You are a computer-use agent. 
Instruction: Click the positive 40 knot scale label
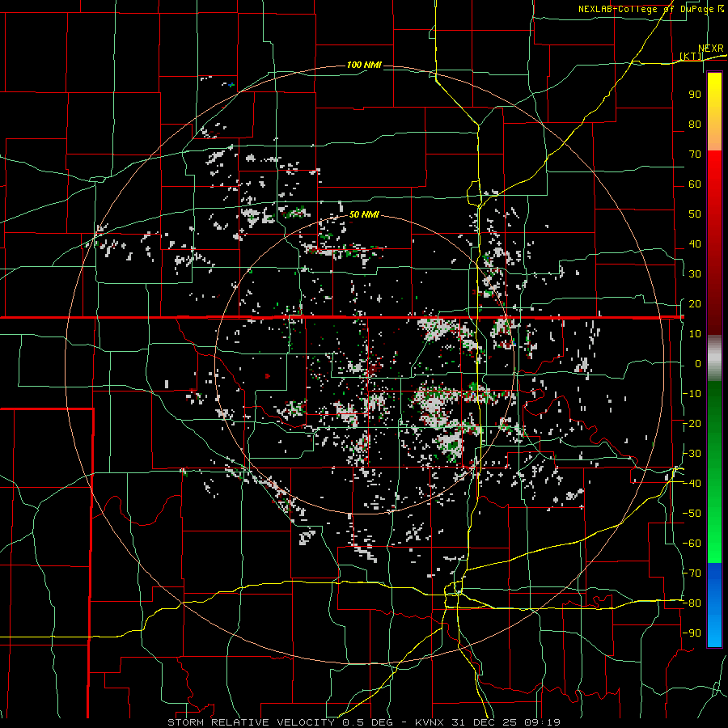pos(695,243)
